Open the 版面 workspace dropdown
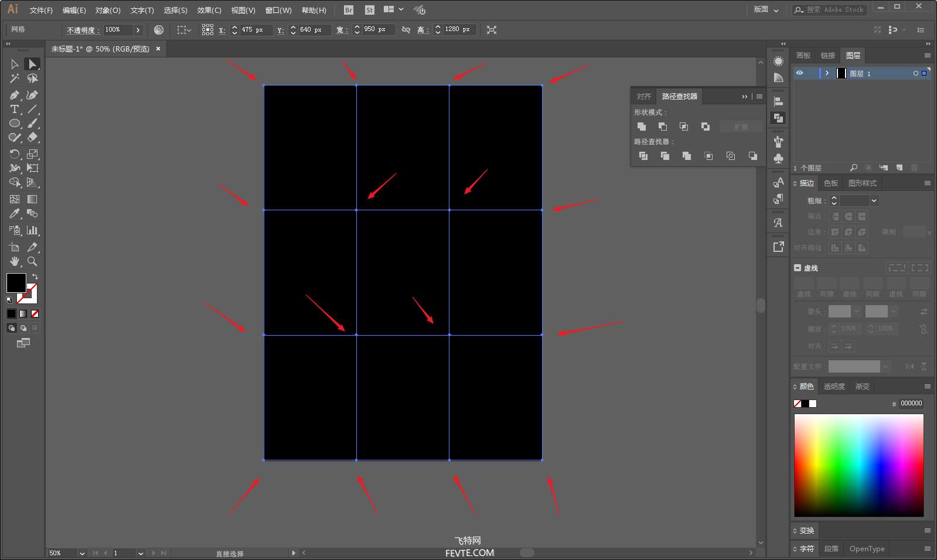 (x=766, y=10)
